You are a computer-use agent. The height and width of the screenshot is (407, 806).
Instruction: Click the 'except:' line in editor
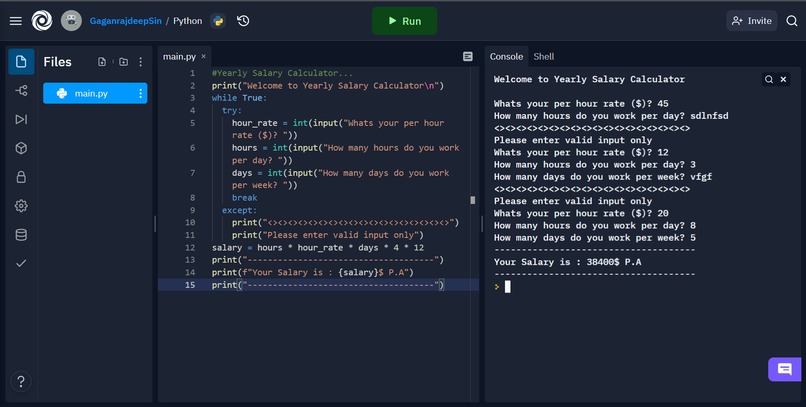click(239, 210)
